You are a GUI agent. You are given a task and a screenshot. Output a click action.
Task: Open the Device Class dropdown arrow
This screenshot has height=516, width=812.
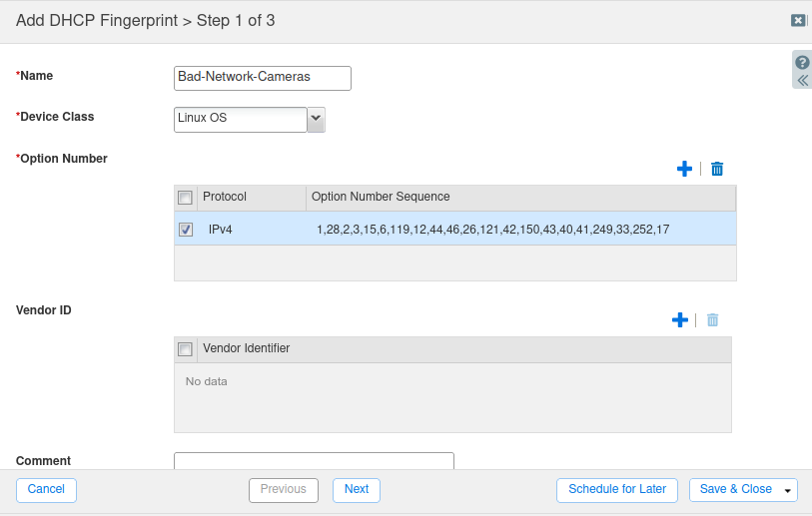[316, 119]
